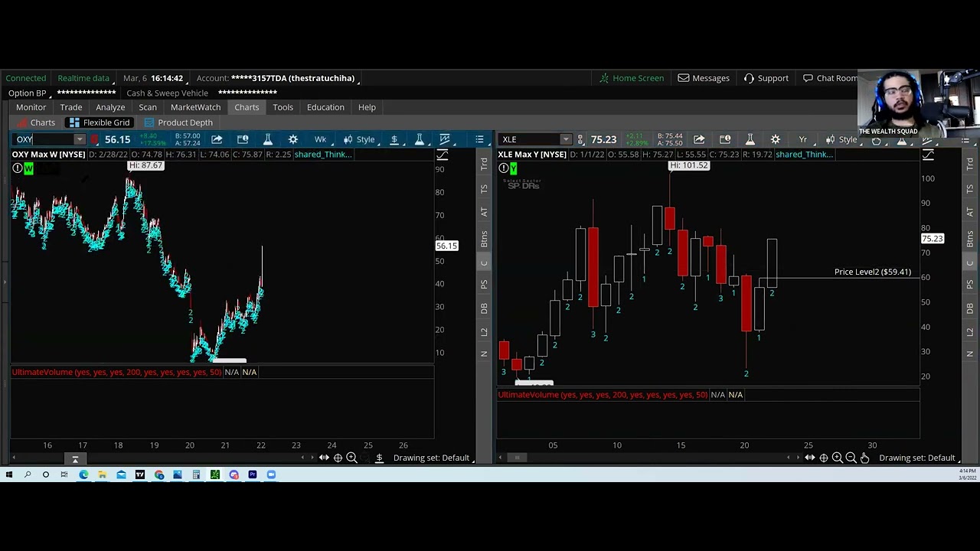Click the crosshair pointer icon under OXY chart
The width and height of the screenshot is (980, 551).
pos(338,458)
